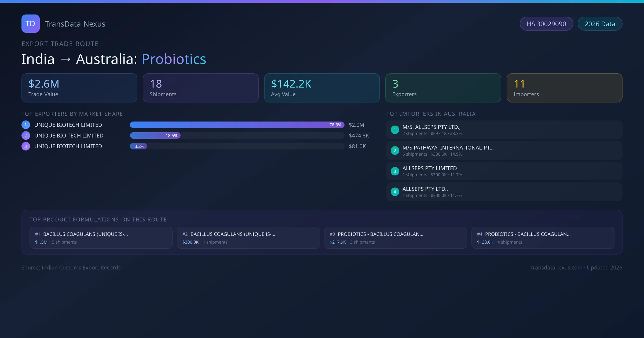Click the 78.3% market share bar
This screenshot has height=338, width=644.
pyautogui.click(x=237, y=125)
